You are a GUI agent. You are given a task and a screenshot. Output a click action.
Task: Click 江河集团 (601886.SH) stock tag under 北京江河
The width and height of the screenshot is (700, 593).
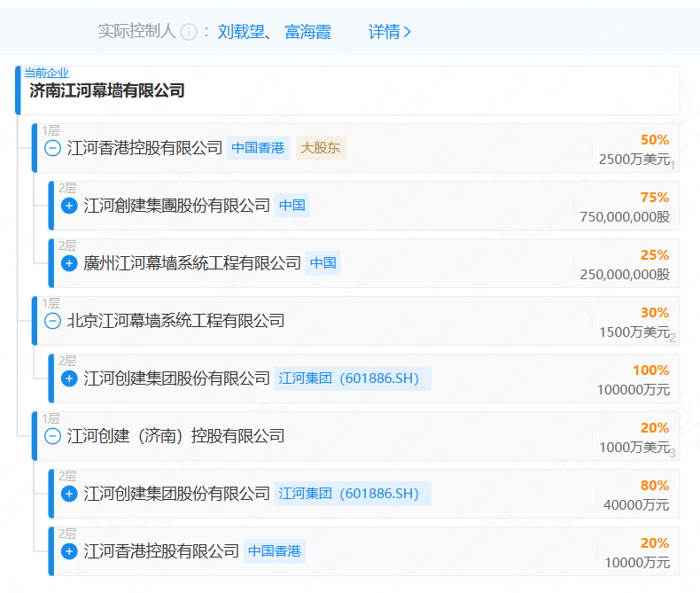click(352, 378)
